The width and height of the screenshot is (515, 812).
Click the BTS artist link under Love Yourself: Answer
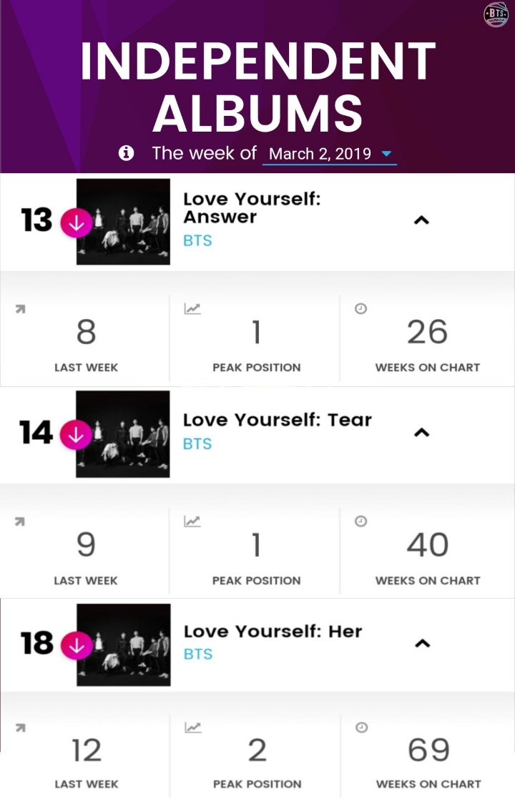click(x=197, y=241)
